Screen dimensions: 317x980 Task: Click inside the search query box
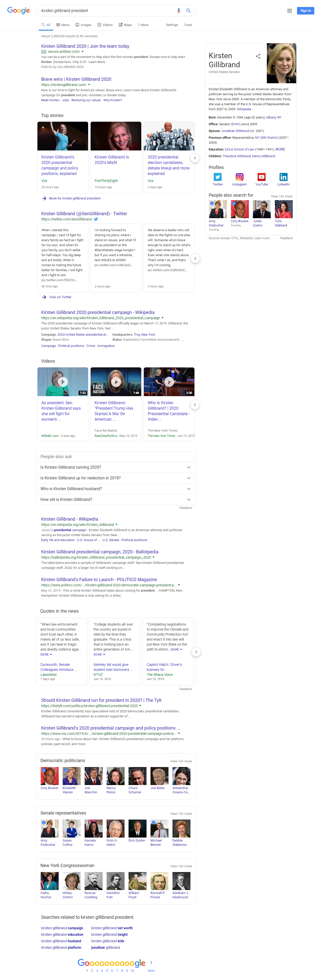[x=106, y=11]
